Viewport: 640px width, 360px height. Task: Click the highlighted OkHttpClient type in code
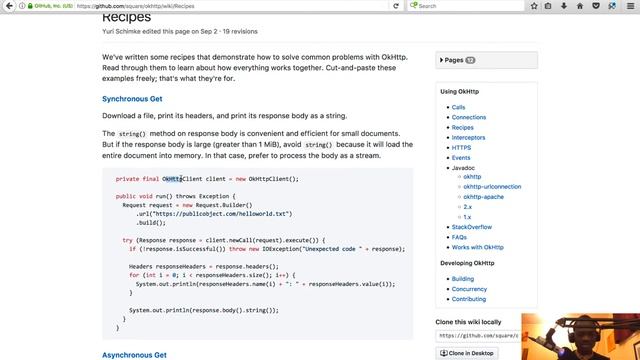182,179
